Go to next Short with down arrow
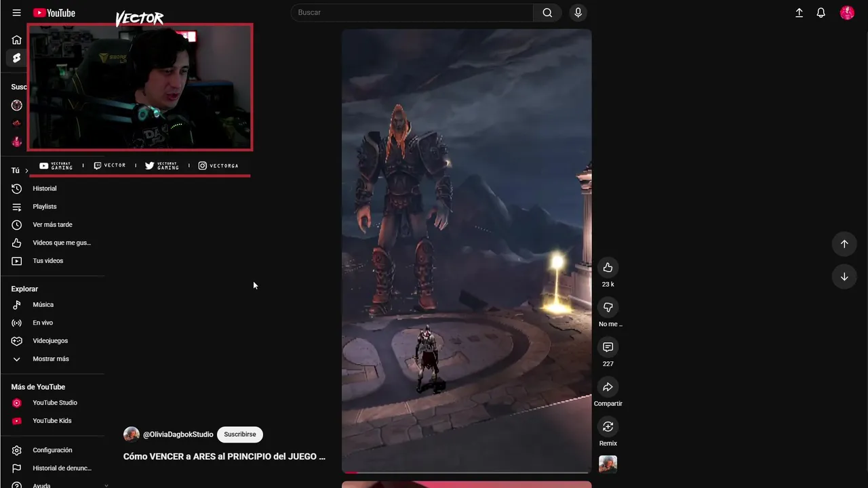The image size is (868, 488). pos(844,277)
